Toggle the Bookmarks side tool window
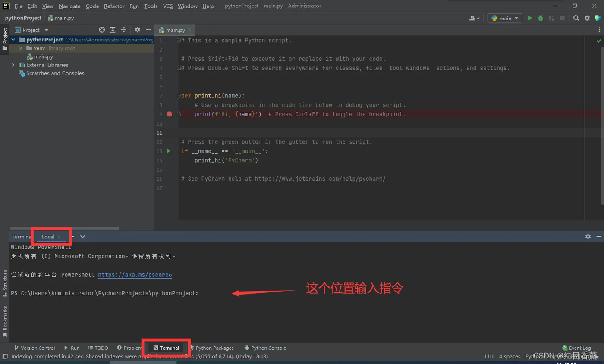Viewport: 604px width, 364px height. coord(5,321)
